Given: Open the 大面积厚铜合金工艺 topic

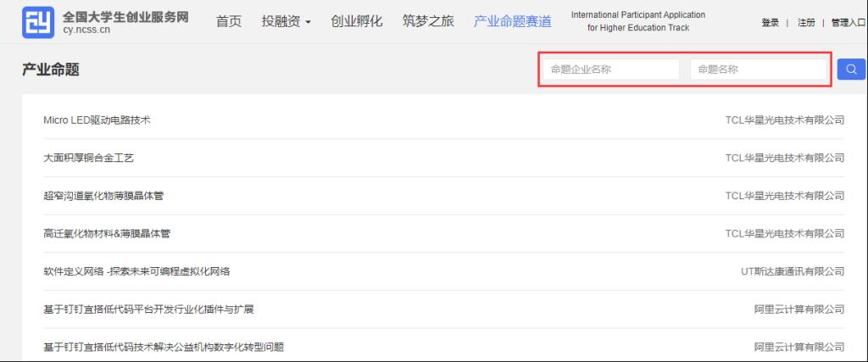Looking at the screenshot, I should tap(88, 158).
